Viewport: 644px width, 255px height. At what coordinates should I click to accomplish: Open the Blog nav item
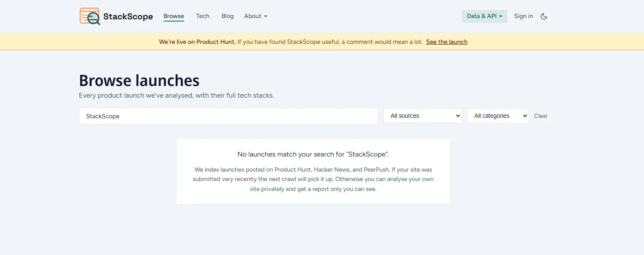228,16
